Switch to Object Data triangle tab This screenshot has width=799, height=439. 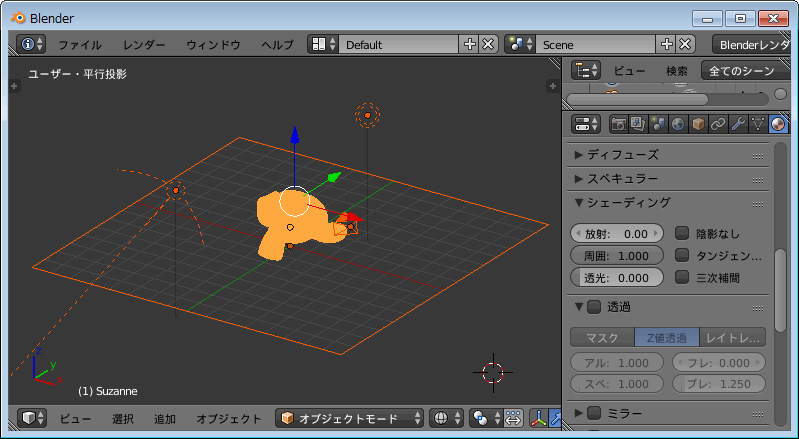click(x=758, y=124)
